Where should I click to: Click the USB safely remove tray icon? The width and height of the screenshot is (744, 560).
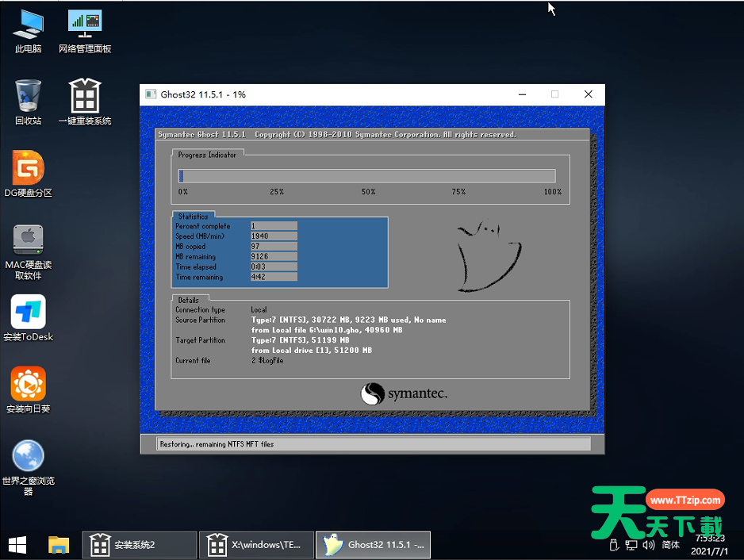[614, 545]
